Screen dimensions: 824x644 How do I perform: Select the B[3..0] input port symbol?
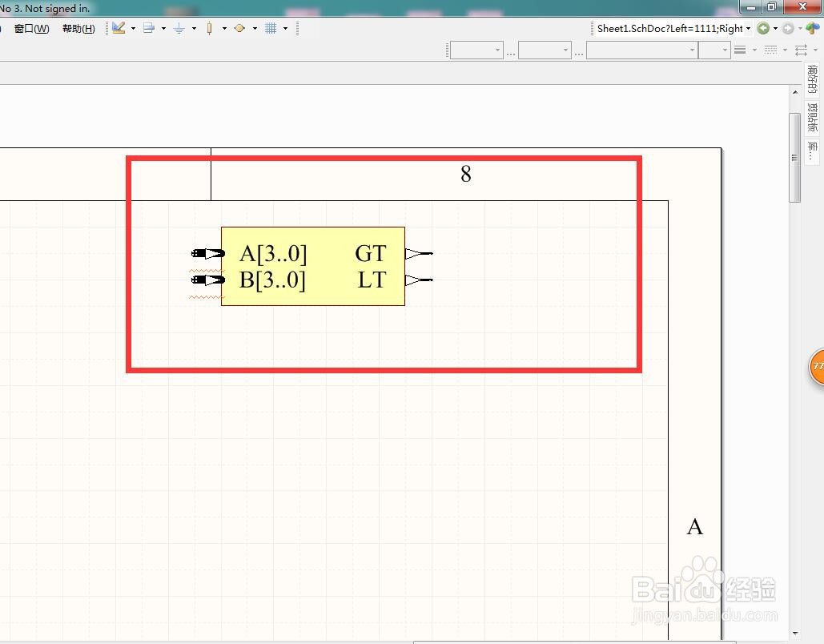click(208, 280)
